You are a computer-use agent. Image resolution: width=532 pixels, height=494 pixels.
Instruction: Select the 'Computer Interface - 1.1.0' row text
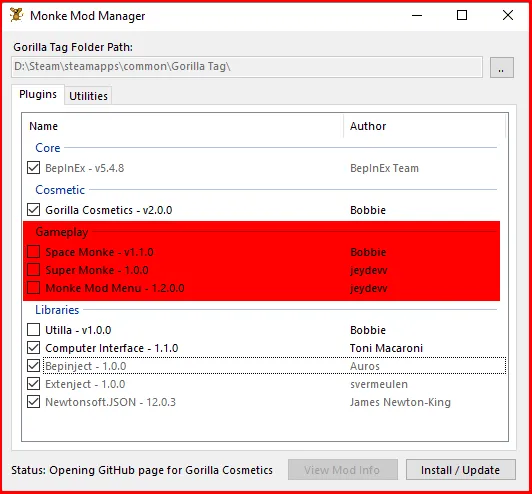112,348
